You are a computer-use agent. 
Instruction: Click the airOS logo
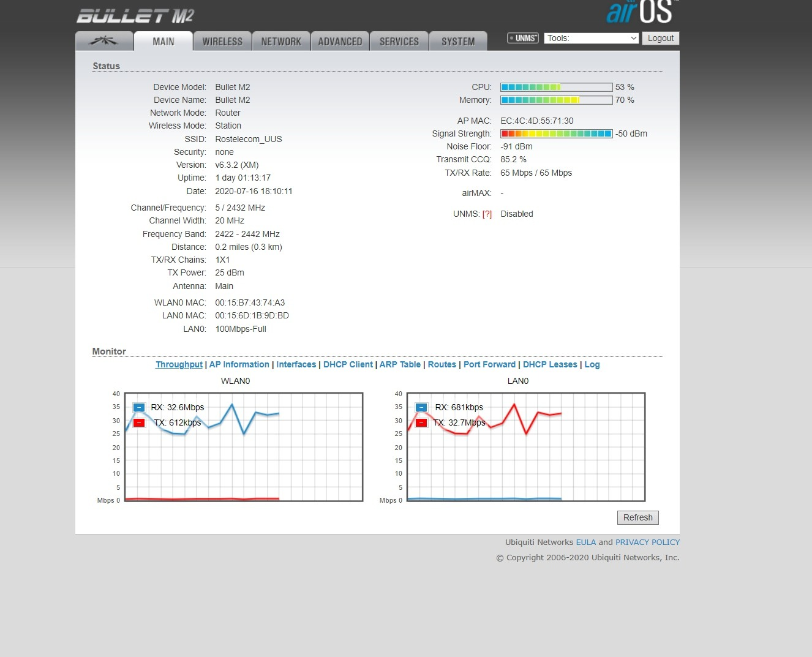[642, 12]
